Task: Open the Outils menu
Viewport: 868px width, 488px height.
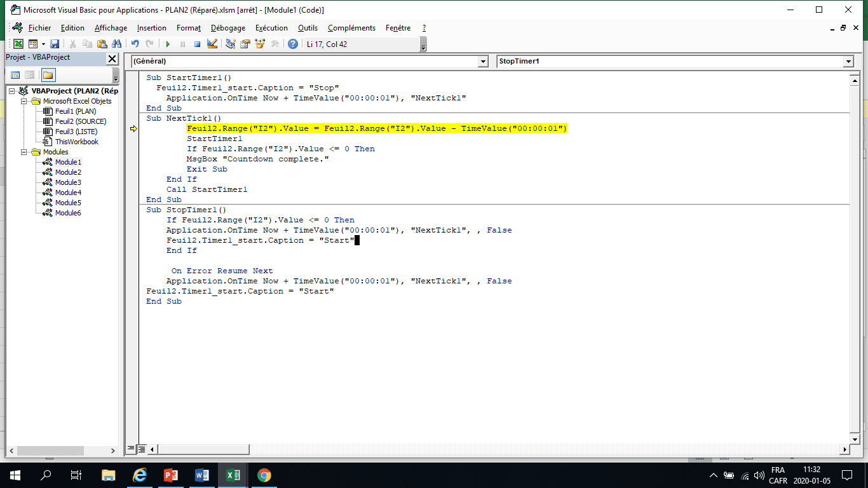Action: (308, 28)
